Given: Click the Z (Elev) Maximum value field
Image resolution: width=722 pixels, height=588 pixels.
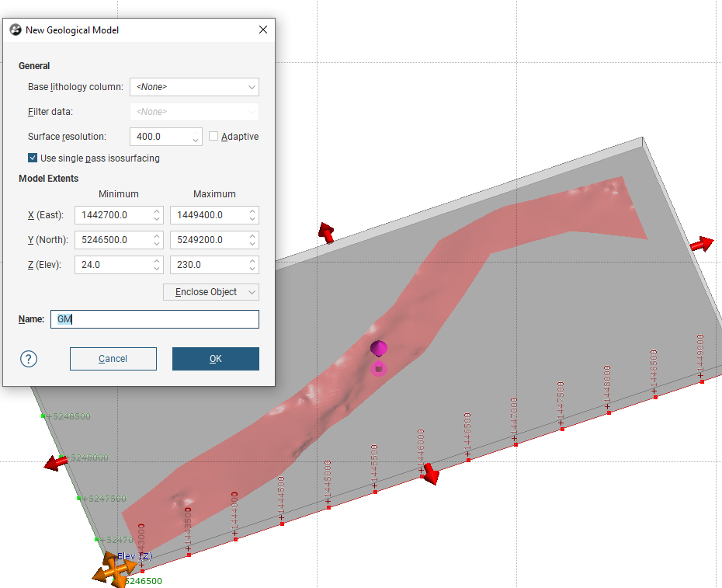Looking at the screenshot, I should point(207,265).
